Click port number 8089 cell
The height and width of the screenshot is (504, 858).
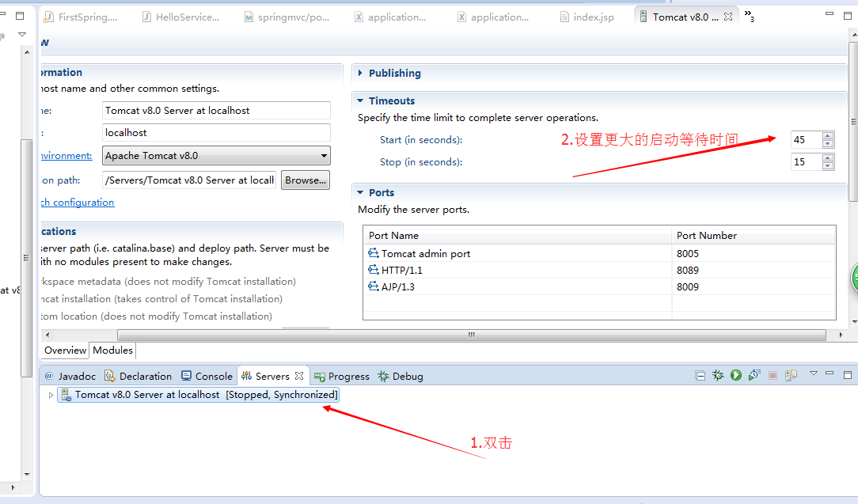tap(754, 270)
